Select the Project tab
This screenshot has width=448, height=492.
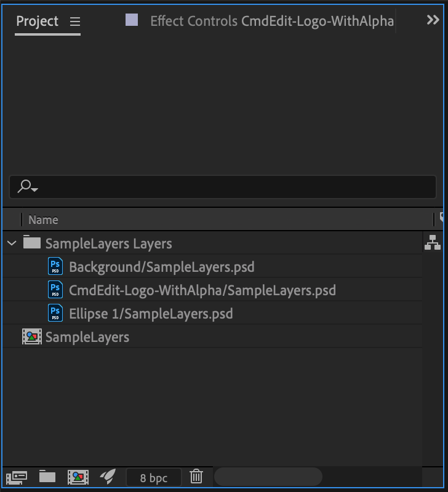coord(37,22)
